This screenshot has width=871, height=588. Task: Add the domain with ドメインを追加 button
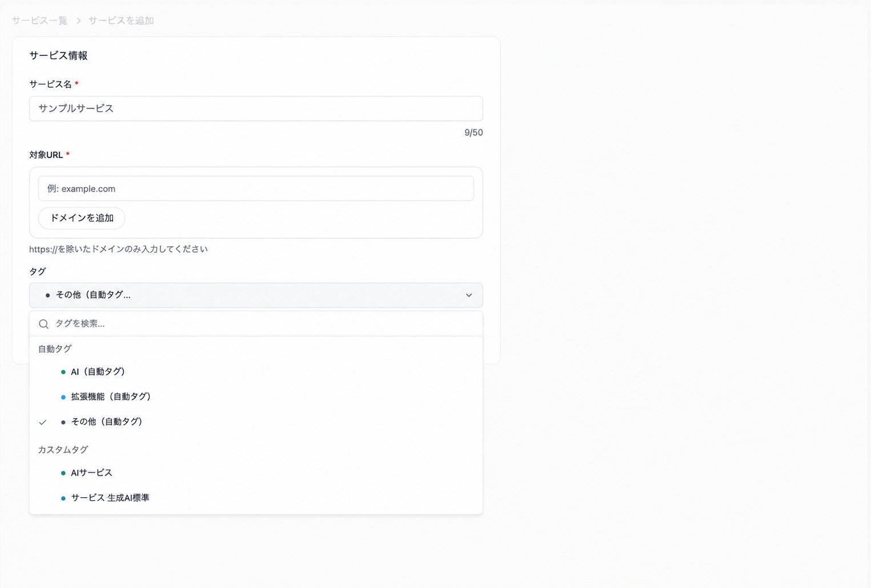pyautogui.click(x=82, y=218)
